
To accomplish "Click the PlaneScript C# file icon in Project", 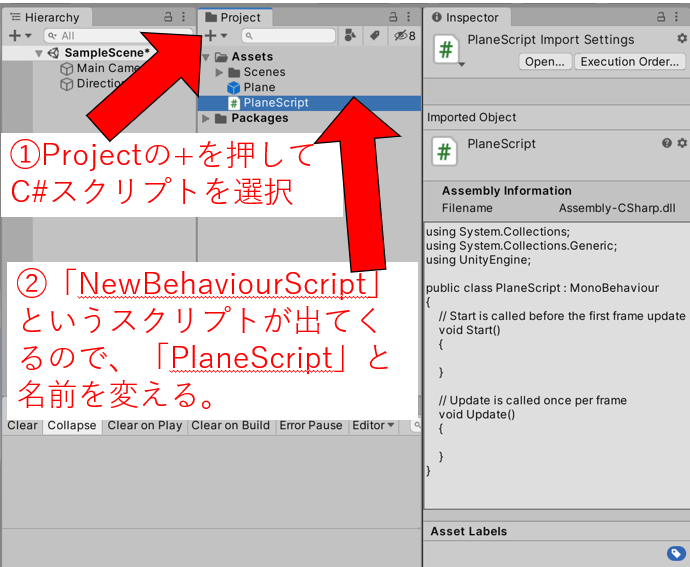I will [234, 103].
